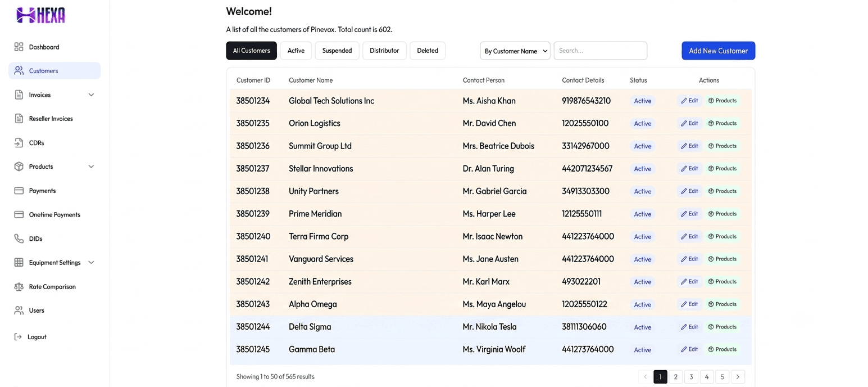Click contact number 919876543210
The image size is (868, 387).
coord(586,101)
